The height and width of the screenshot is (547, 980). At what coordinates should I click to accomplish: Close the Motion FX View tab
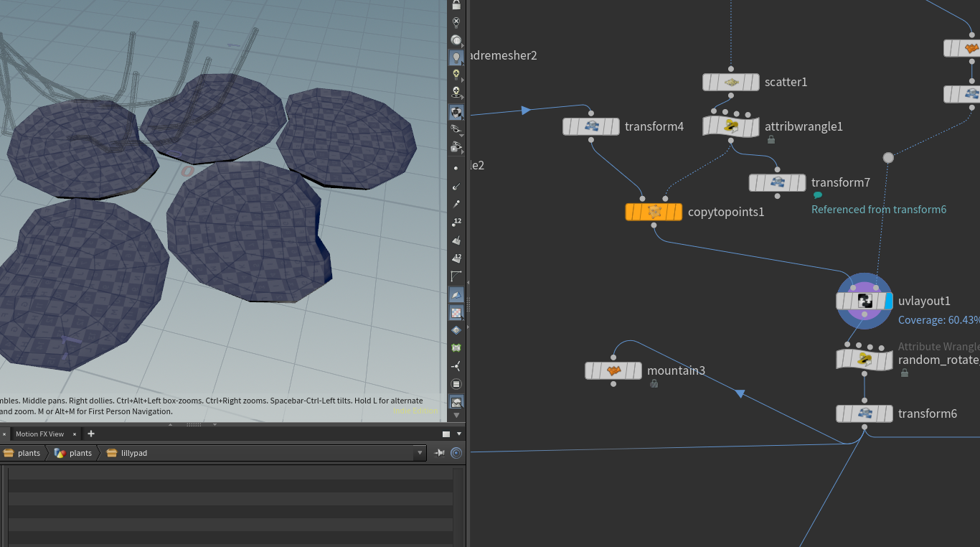[75, 434]
